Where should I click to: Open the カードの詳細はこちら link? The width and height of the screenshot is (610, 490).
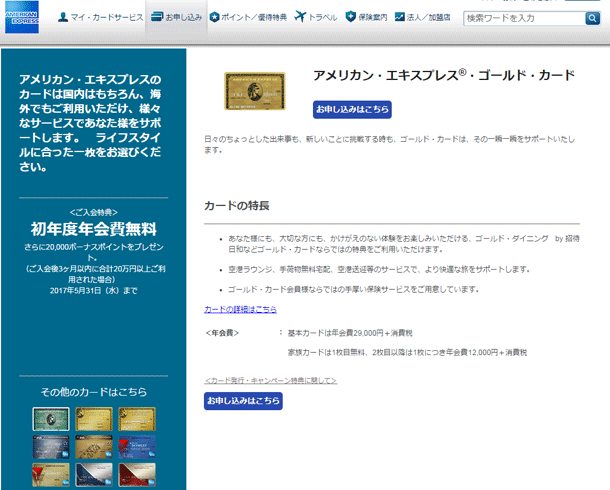coord(240,310)
